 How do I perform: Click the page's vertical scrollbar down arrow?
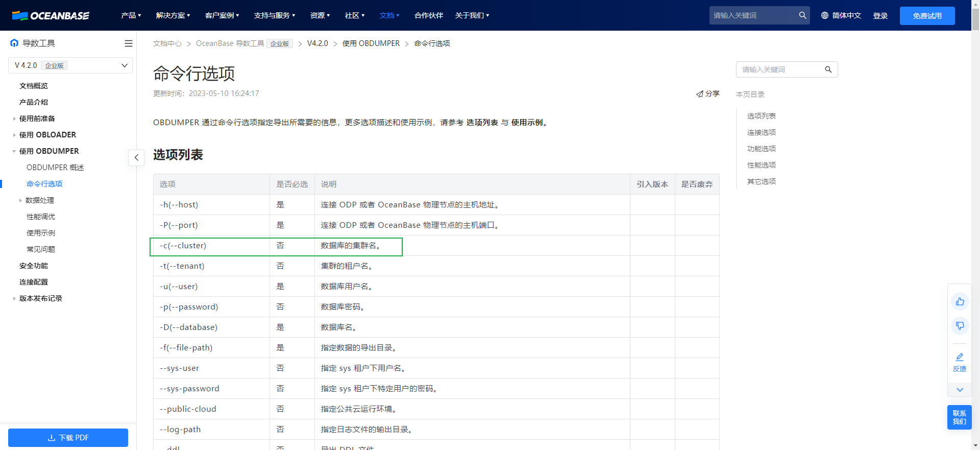click(975, 445)
